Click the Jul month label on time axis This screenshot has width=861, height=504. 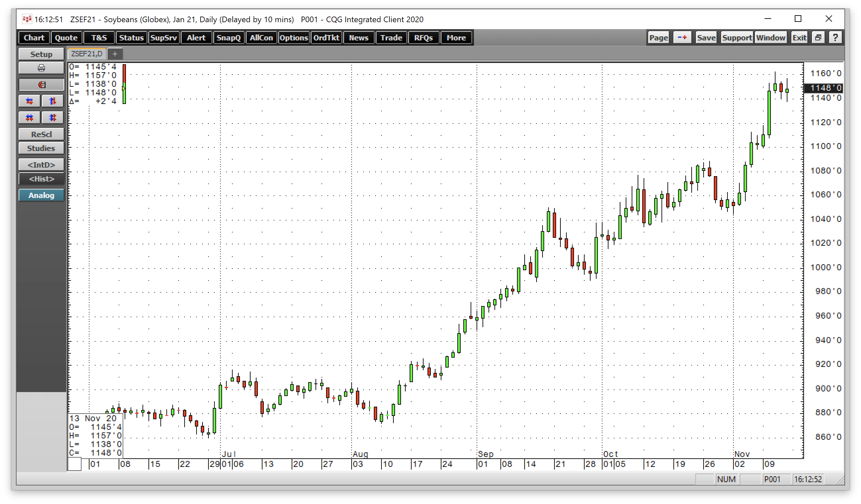[x=229, y=454]
